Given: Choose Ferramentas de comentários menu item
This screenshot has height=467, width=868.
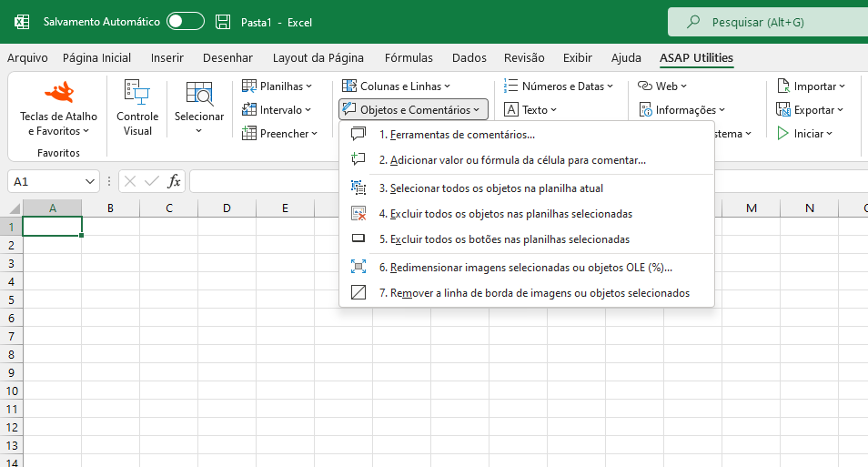Looking at the screenshot, I should click(x=527, y=135).
